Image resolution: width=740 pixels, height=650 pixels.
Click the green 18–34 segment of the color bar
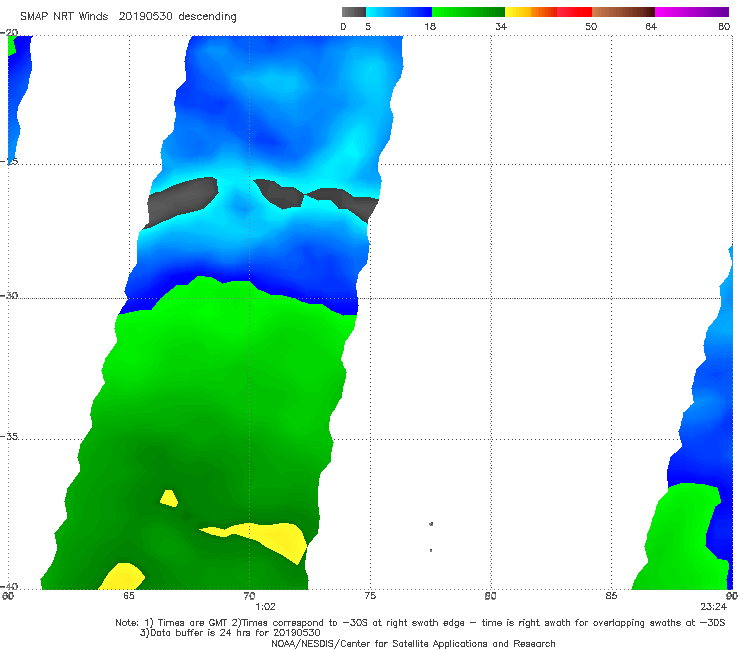pyautogui.click(x=468, y=12)
